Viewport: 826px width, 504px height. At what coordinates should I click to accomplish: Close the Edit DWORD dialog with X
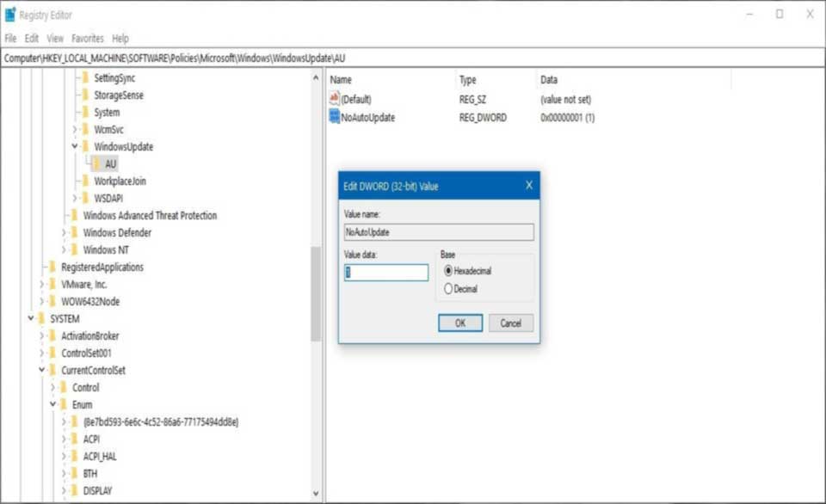(529, 186)
